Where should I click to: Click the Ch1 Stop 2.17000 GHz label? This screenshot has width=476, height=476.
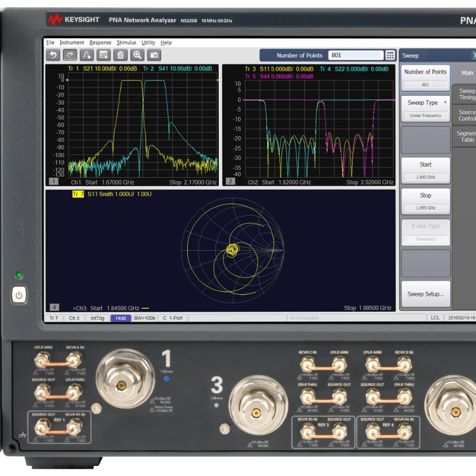193,182
